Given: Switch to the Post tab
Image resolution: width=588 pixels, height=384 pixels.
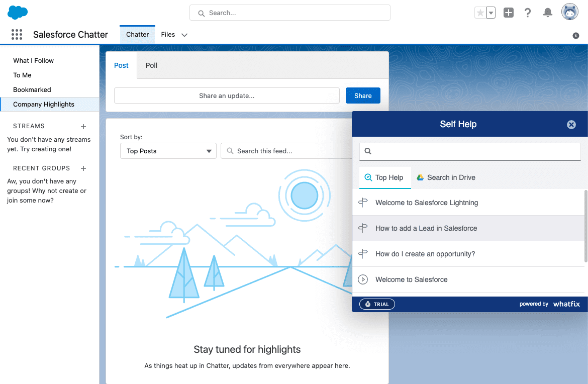Looking at the screenshot, I should point(121,65).
